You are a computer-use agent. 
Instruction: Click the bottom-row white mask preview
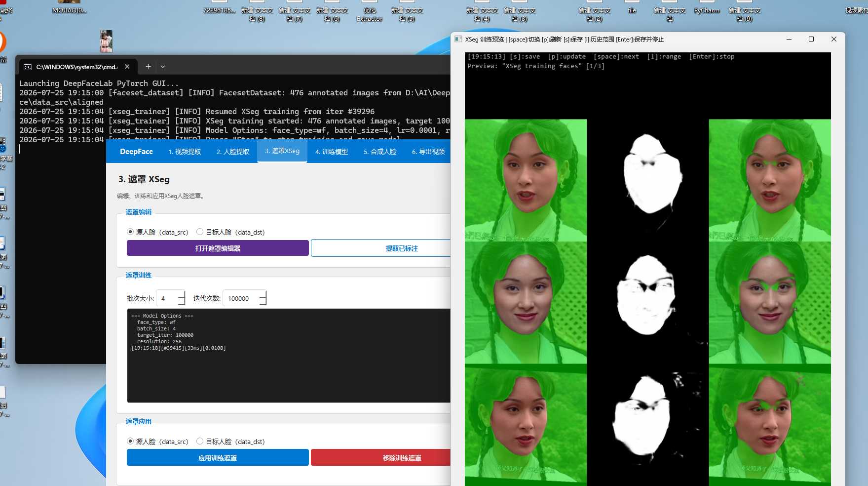648,425
